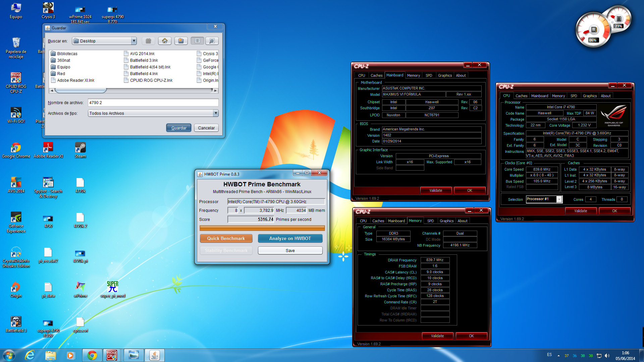Image resolution: width=644 pixels, height=362 pixels.
Task: Select the pi_data file on desktop
Action: (48, 290)
